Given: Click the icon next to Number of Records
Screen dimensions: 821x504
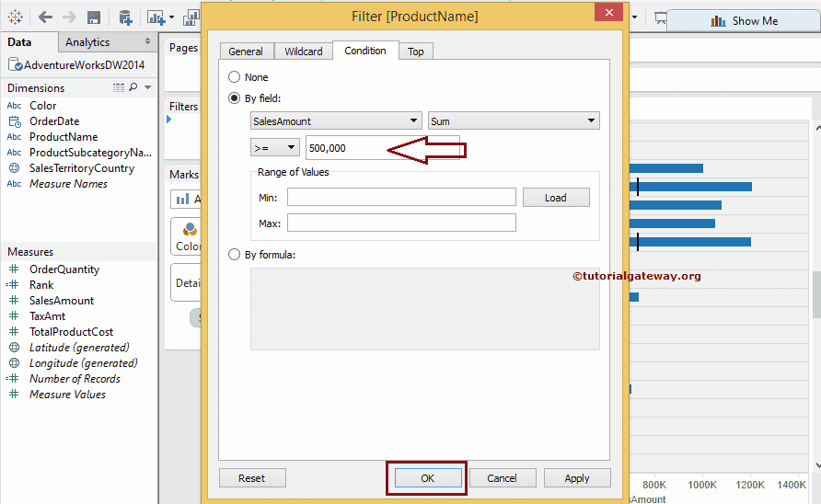Looking at the screenshot, I should [13, 378].
